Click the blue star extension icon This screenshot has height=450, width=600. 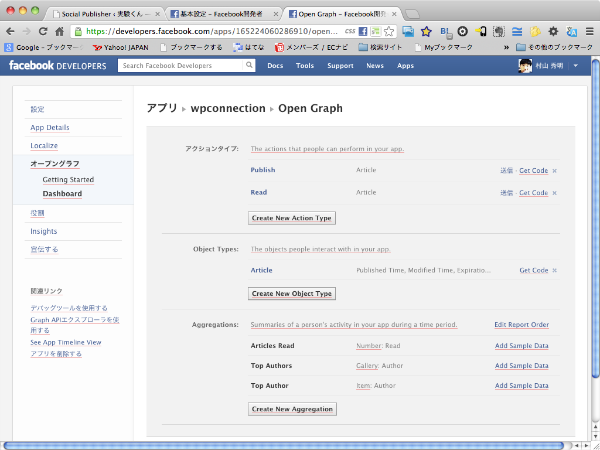click(426, 31)
